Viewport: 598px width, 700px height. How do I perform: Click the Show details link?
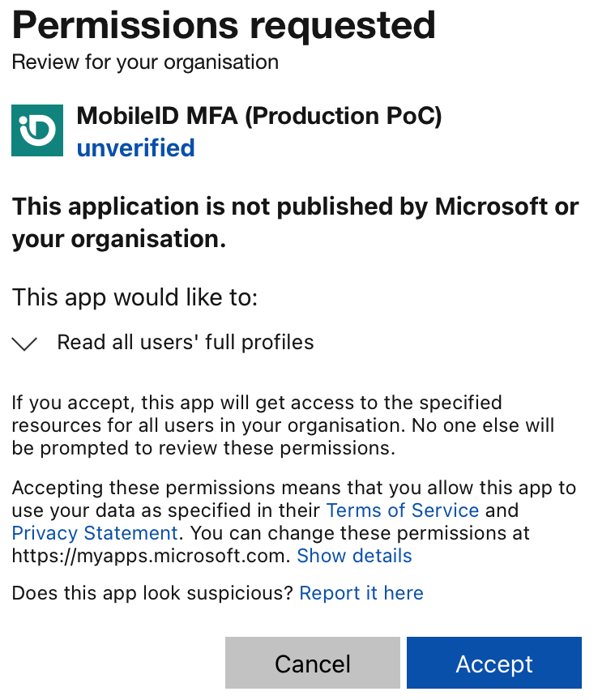tap(354, 556)
